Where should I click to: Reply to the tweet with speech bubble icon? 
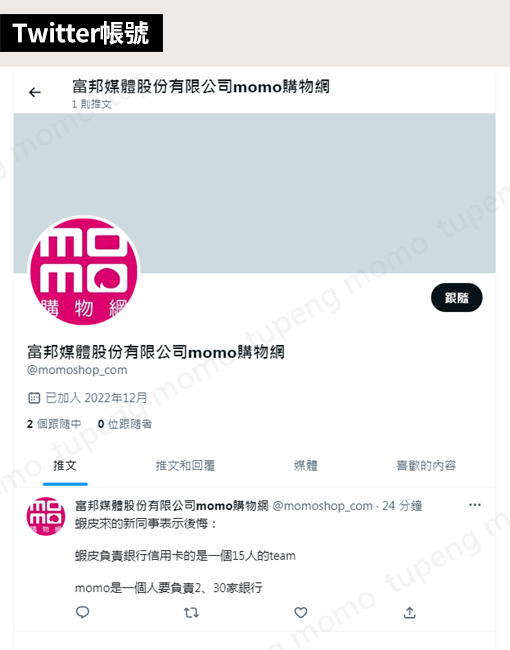click(x=83, y=612)
